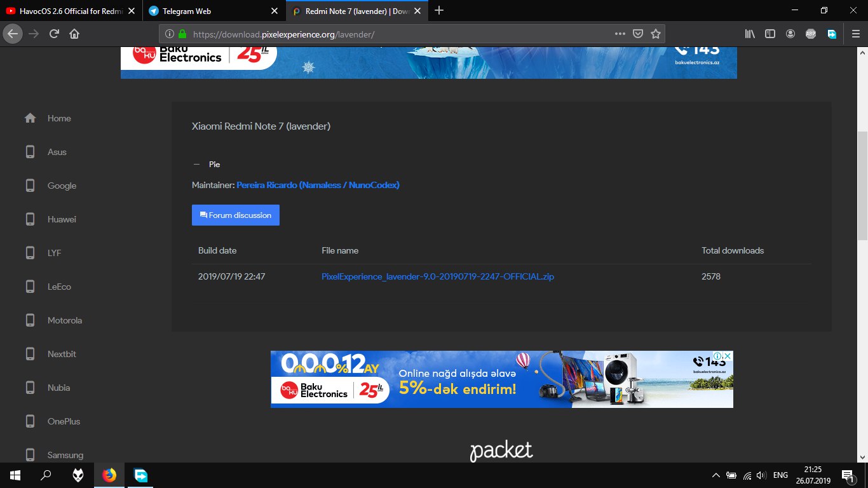
Task: Click the top Baku Electronics banner ad
Action: tap(429, 62)
